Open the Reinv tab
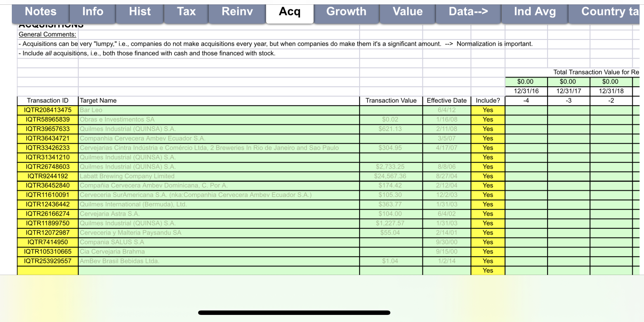 click(x=237, y=12)
